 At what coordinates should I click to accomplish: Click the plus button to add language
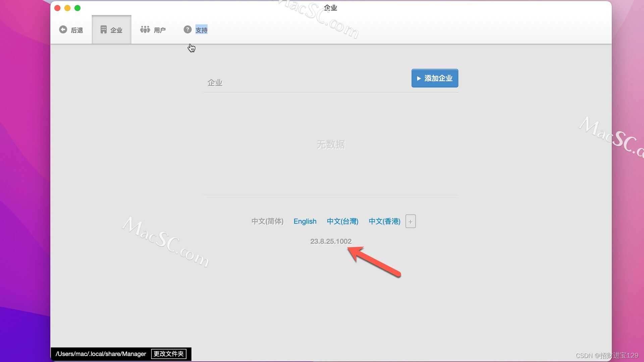[x=411, y=221]
